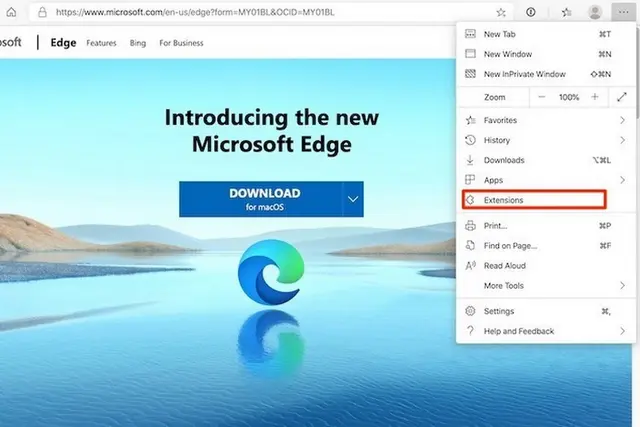This screenshot has width=640, height=427.
Task: Open the For Business nav link
Action: pyautogui.click(x=181, y=43)
